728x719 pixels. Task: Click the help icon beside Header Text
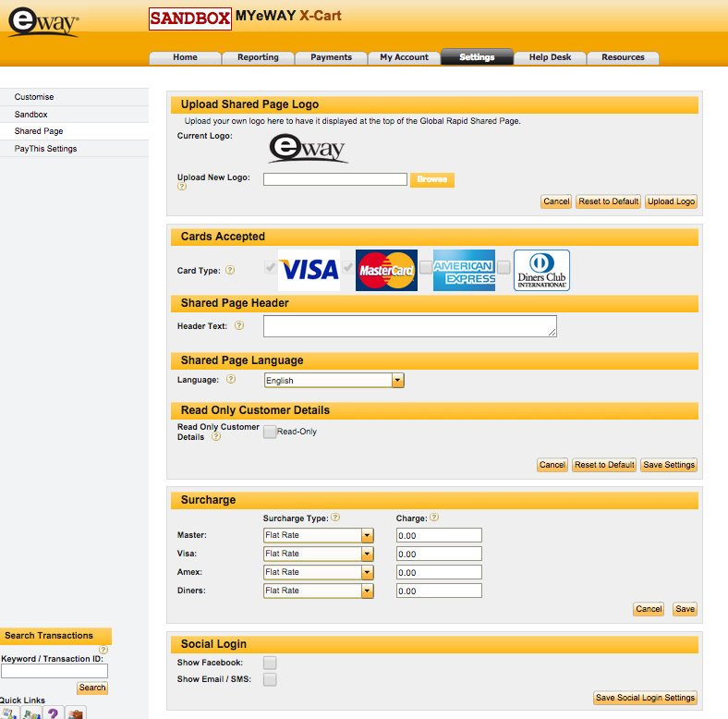click(239, 325)
